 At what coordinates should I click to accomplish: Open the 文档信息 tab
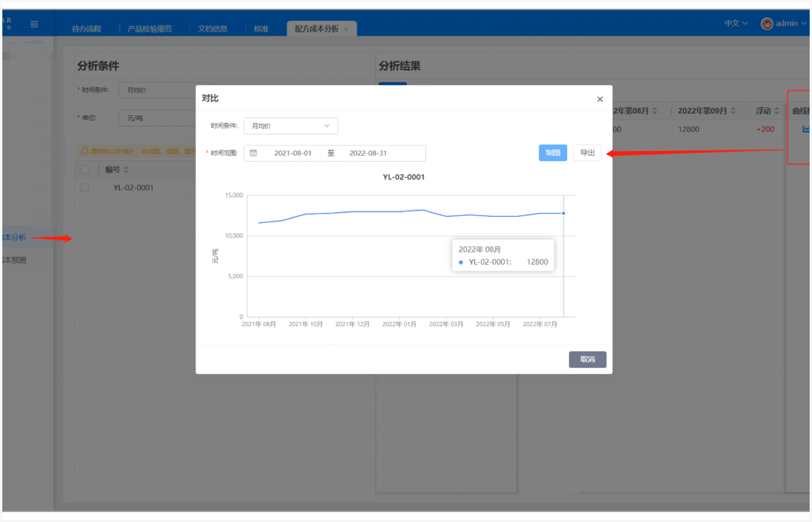pyautogui.click(x=212, y=29)
